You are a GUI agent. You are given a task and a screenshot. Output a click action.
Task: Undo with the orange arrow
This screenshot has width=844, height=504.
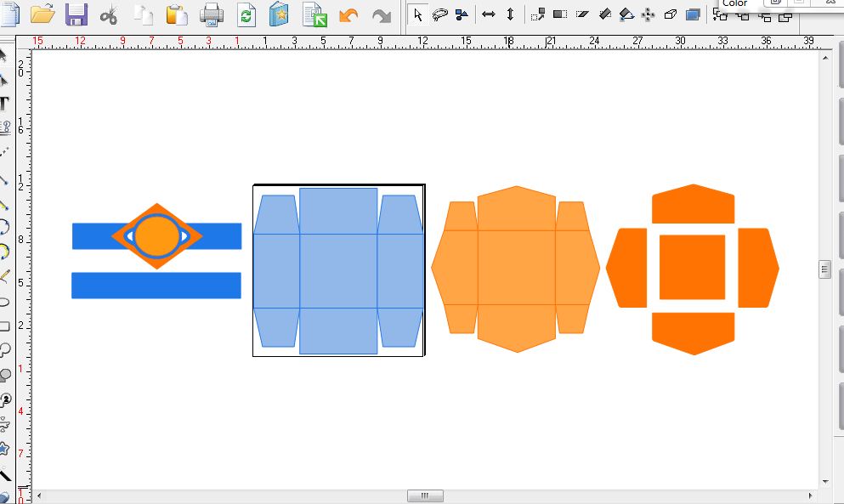(348, 14)
